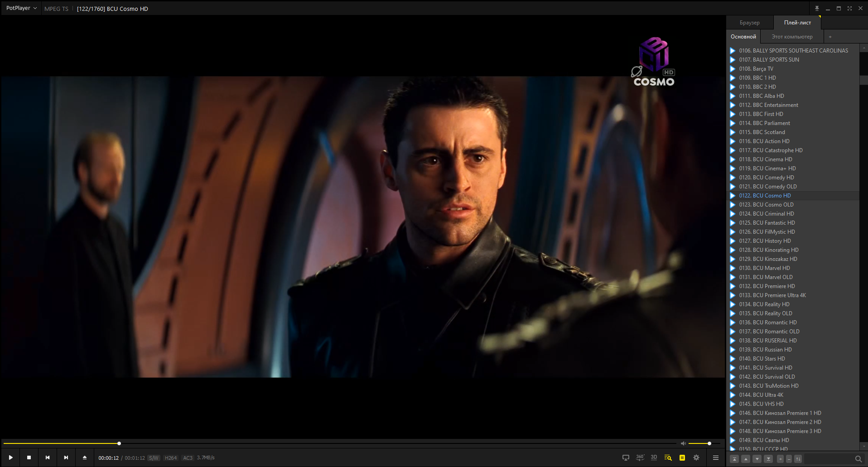Click the seek bar handle
This screenshot has height=467, width=868.
[x=119, y=443]
